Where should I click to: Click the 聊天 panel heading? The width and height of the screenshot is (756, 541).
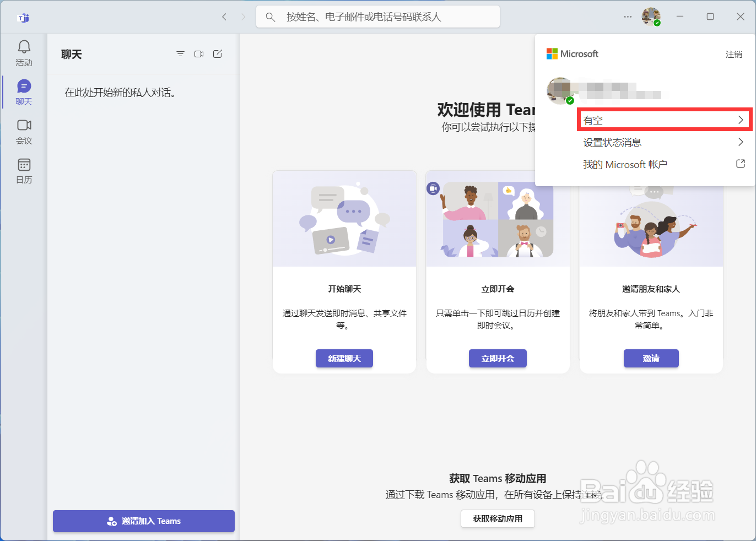tap(72, 54)
